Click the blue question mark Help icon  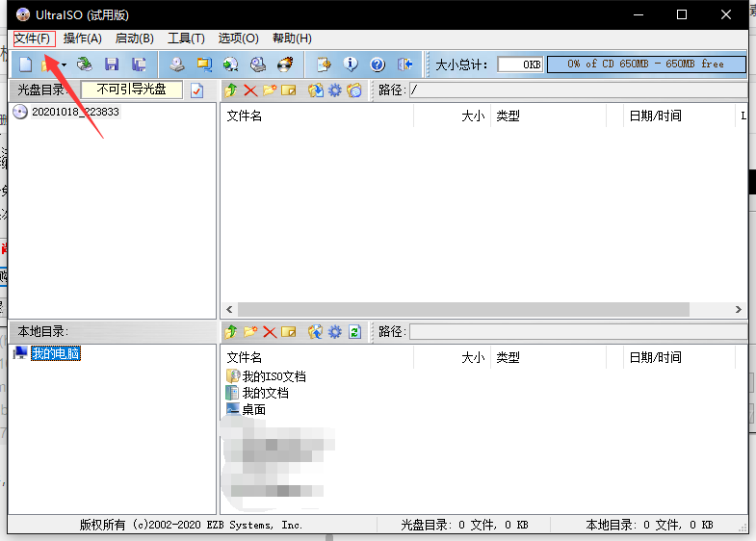378,64
